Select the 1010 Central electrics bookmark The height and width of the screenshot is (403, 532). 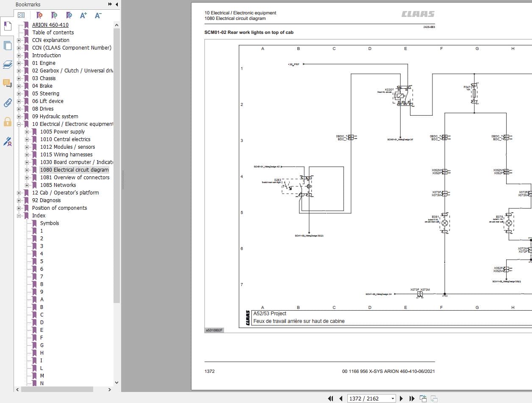click(65, 139)
